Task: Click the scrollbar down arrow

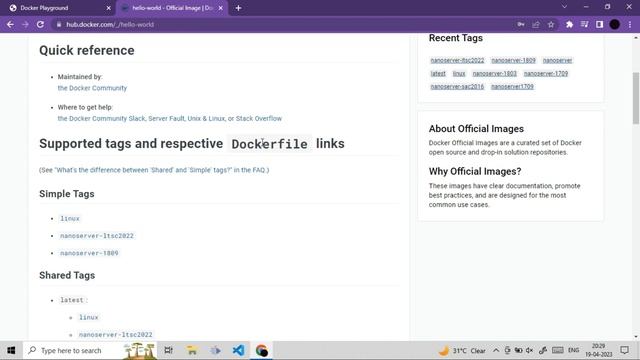Action: (636, 337)
